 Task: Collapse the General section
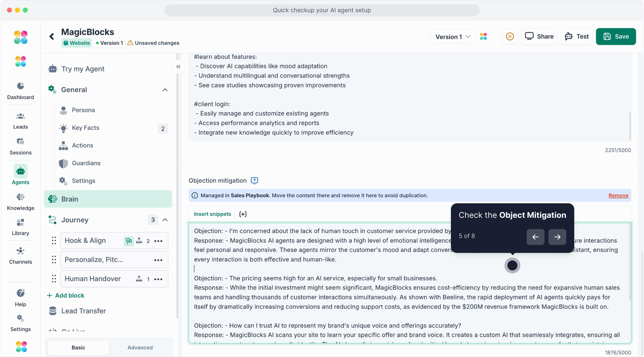165,90
